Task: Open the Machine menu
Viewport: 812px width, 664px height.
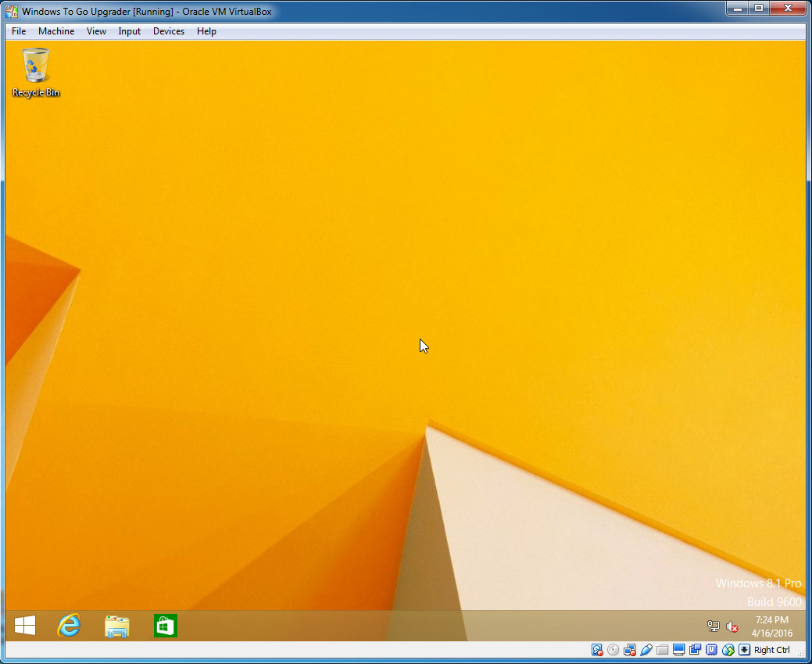Action: coord(56,31)
